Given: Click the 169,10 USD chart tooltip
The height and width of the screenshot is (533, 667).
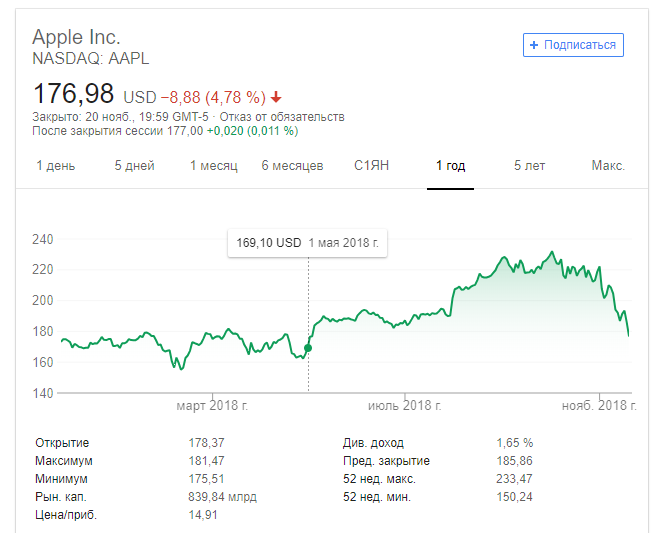Looking at the screenshot, I should tap(308, 242).
